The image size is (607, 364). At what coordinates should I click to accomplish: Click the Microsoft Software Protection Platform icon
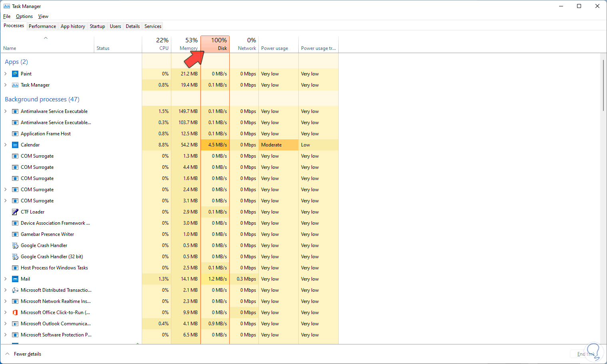pos(15,335)
